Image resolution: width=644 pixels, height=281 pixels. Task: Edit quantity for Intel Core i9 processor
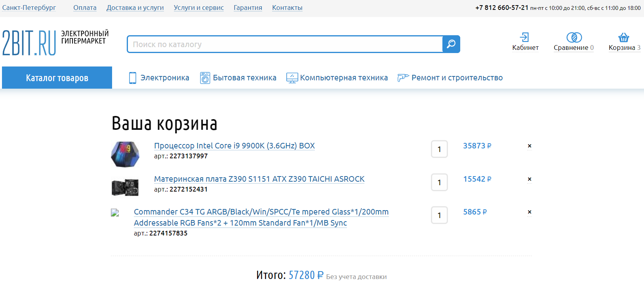point(439,149)
